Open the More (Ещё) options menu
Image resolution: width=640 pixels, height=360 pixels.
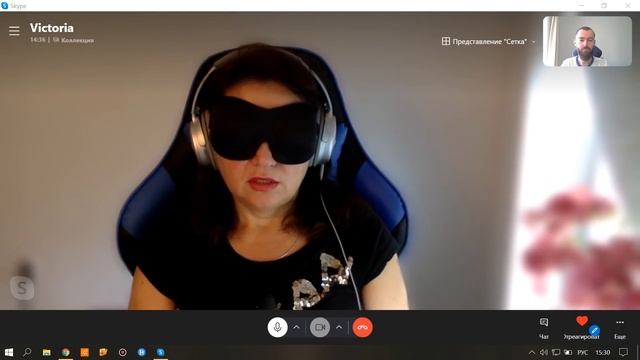pos(620,328)
